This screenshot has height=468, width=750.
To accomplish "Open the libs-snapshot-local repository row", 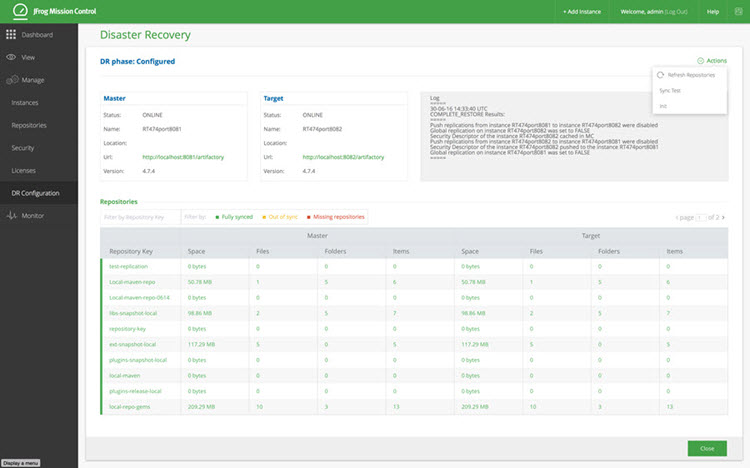I will click(133, 313).
